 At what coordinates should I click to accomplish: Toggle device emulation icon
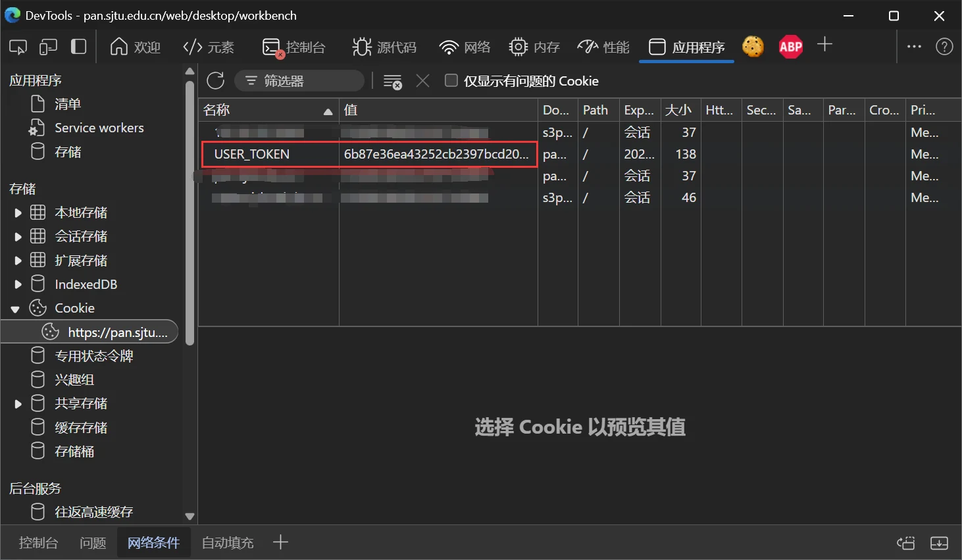tap(48, 47)
